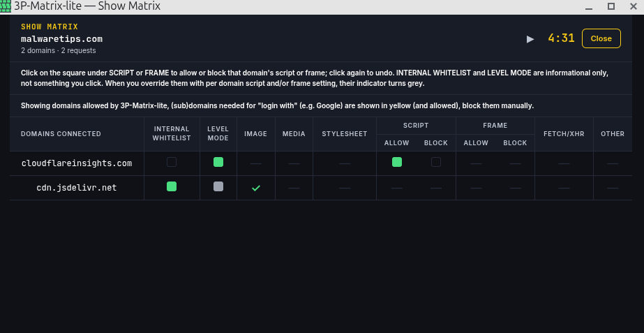Maximize the Show Matrix window
Screen dimensions: 644x333
(x=611, y=6)
